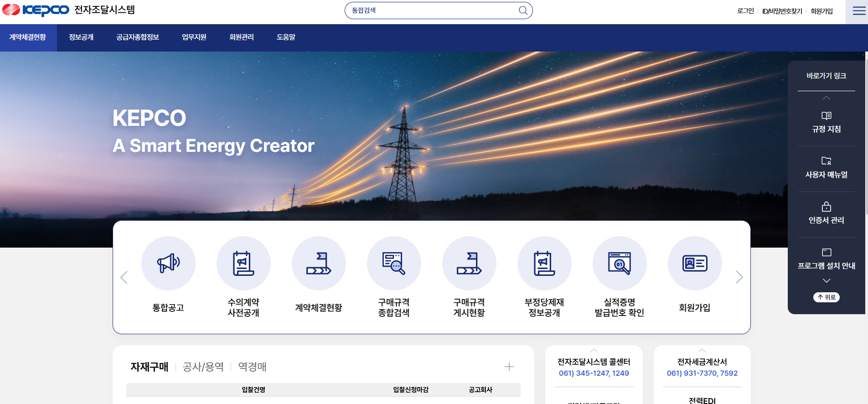Image resolution: width=868 pixels, height=404 pixels.
Task: Open the 업무지원 menu
Action: point(194,37)
